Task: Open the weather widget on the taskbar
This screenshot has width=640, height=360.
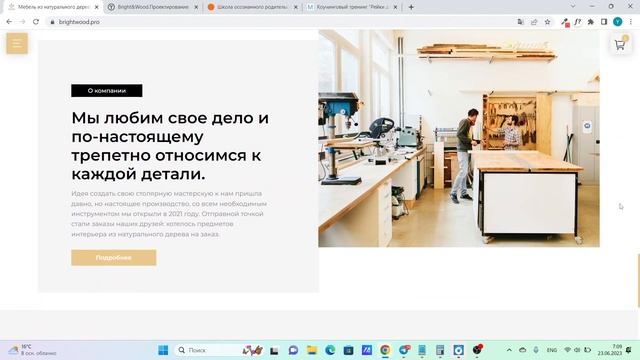Action: [x=33, y=350]
